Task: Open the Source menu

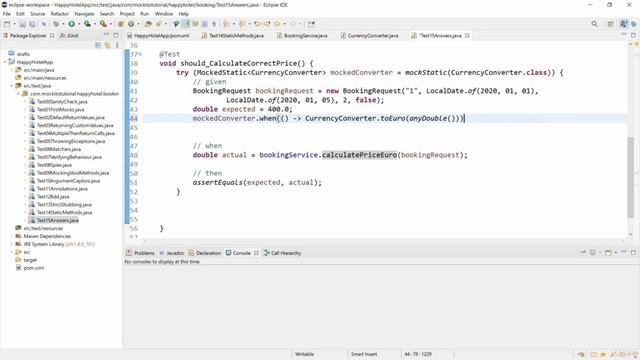Action: coord(38,13)
